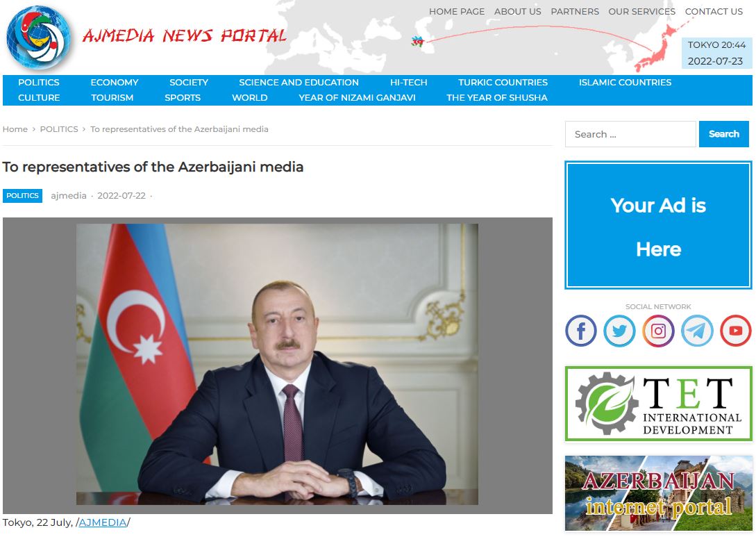Open CONTACT US page
The width and height of the screenshot is (756, 537).
714,12
